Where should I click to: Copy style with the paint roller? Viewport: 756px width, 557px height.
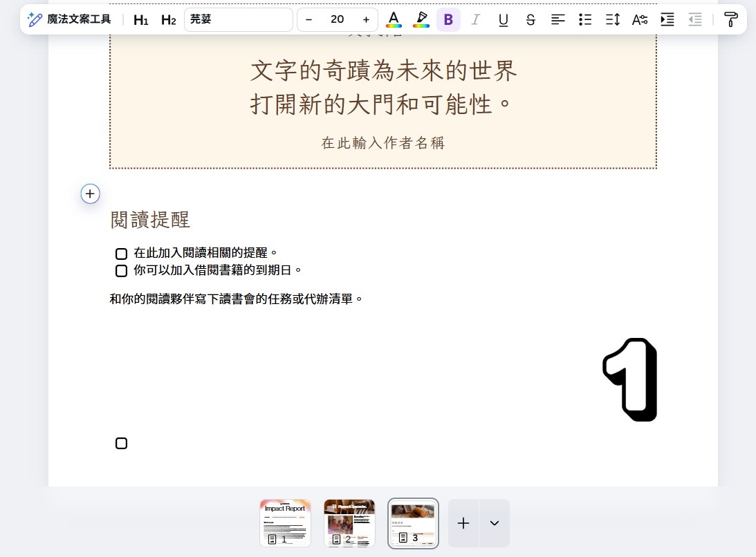click(x=731, y=20)
